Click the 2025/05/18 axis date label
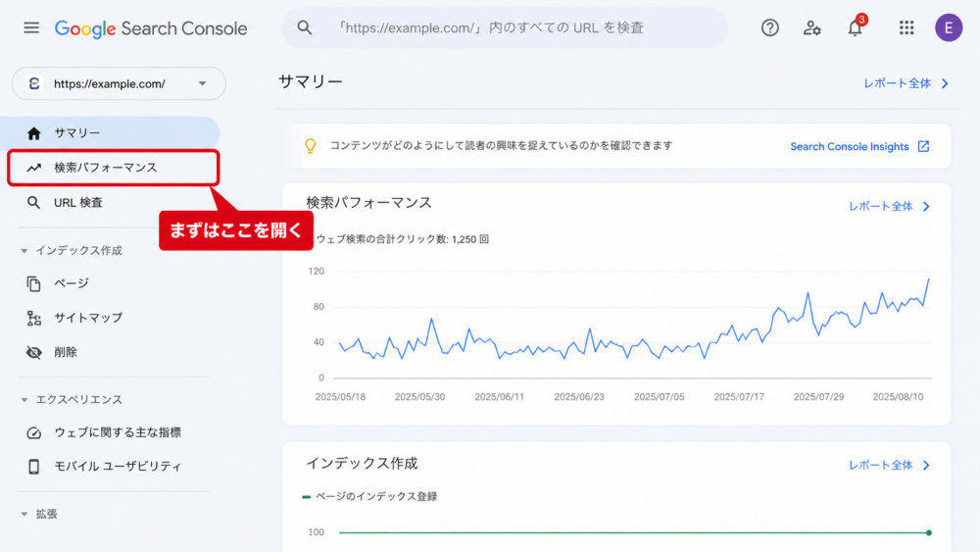 coord(340,397)
